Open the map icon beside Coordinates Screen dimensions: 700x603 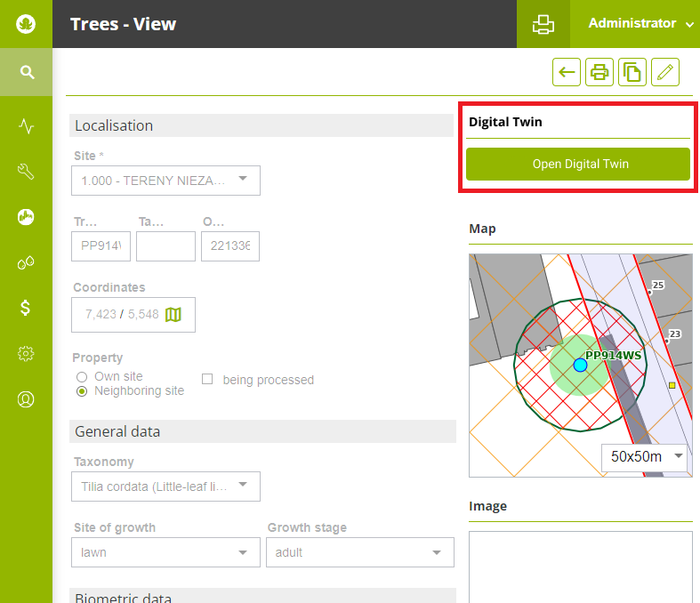tap(173, 315)
